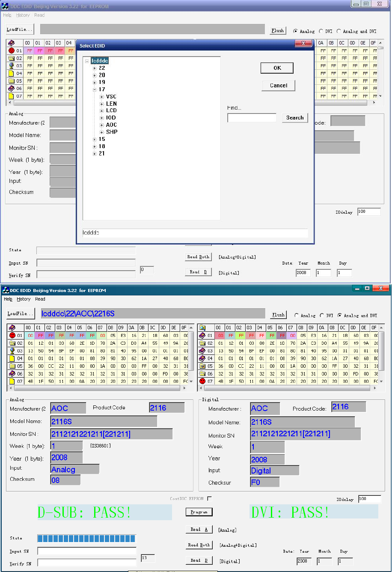Click the magnifier folder icon heading the lower-right grid

click(202, 328)
